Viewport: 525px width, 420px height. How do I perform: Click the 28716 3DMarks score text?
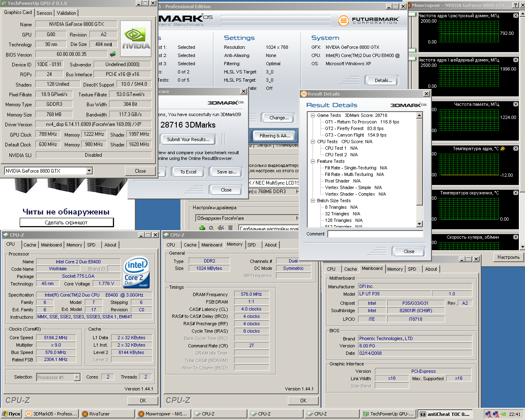coord(188,125)
